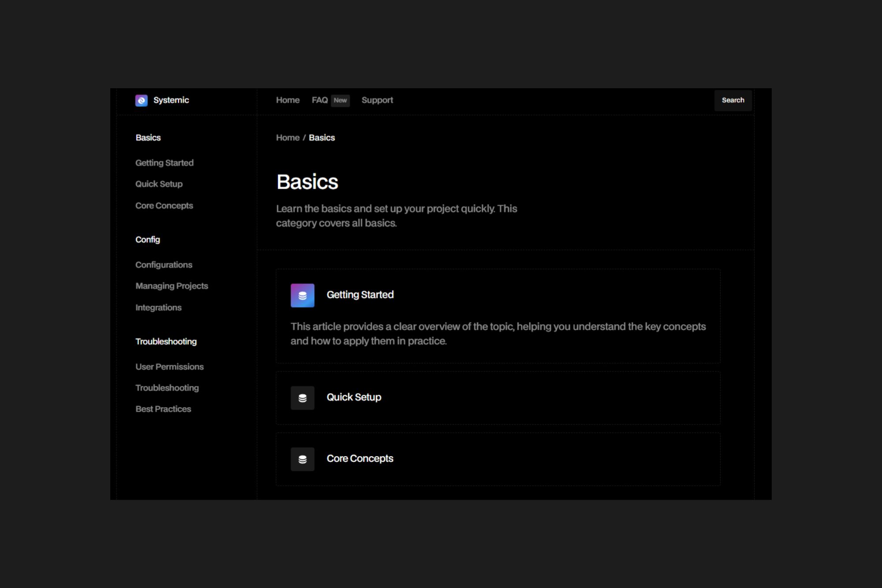Click the New badge beside FAQ

pos(340,101)
